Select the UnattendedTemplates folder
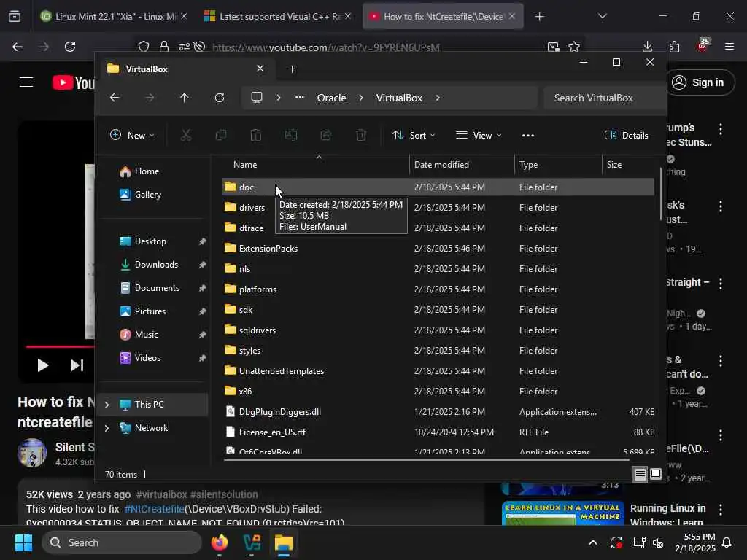This screenshot has height=560, width=747. 438,371
